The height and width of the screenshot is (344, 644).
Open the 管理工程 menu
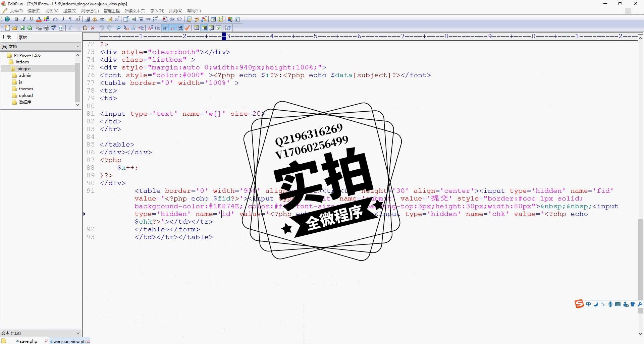111,11
